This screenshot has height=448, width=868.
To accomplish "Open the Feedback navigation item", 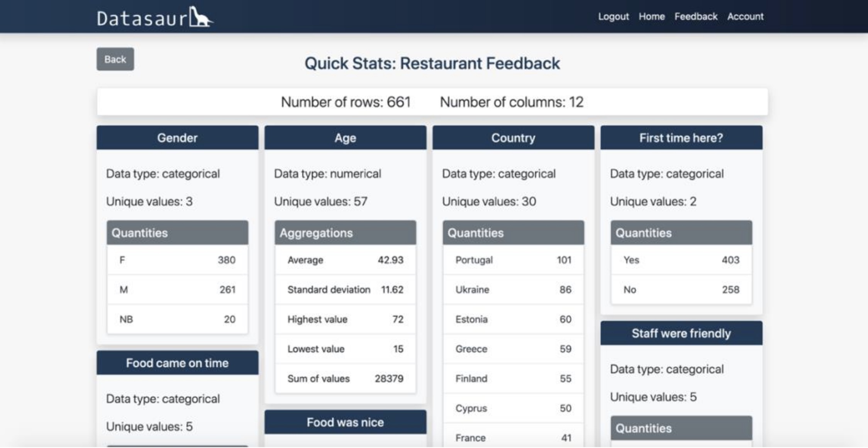I will tap(696, 17).
